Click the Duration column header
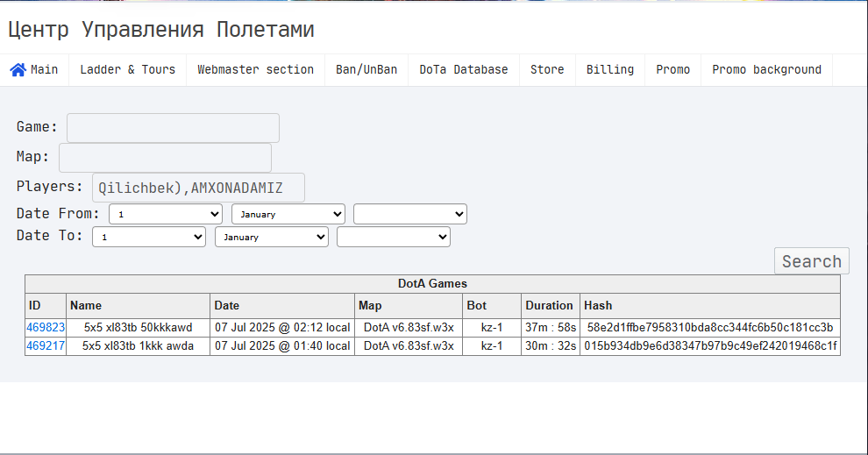The height and width of the screenshot is (455, 868). click(549, 306)
